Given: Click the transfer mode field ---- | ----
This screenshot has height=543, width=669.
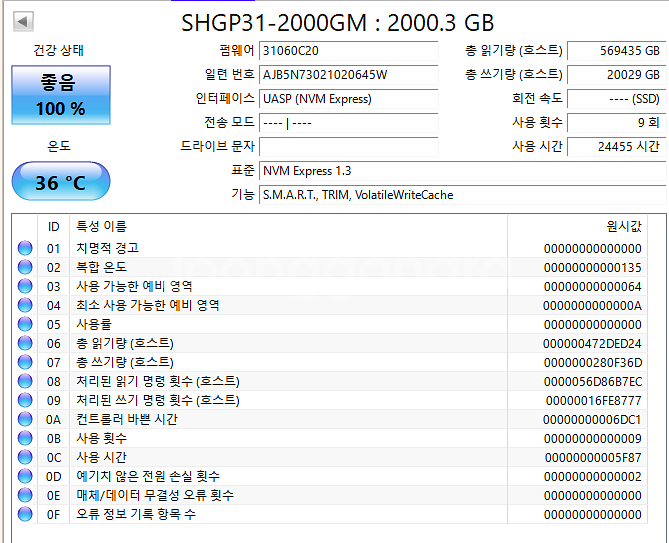Looking at the screenshot, I should pyautogui.click(x=349, y=123).
